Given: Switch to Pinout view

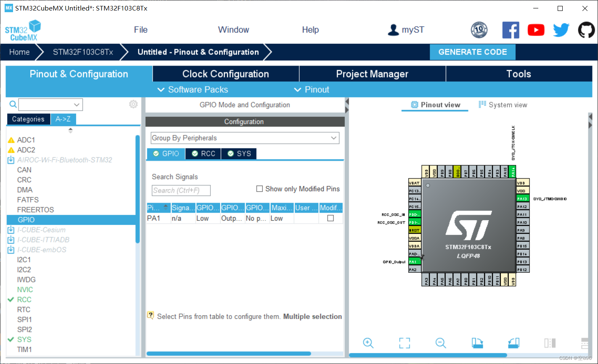Looking at the screenshot, I should (435, 105).
